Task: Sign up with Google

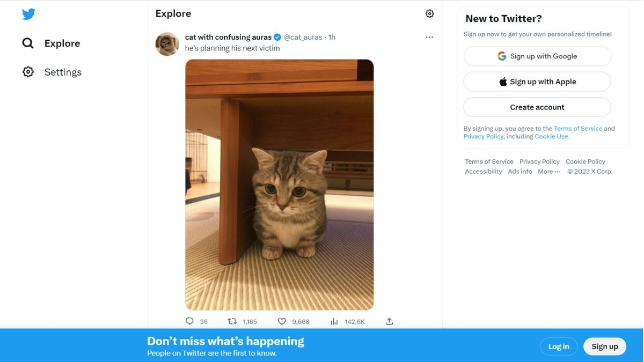Action: point(537,56)
